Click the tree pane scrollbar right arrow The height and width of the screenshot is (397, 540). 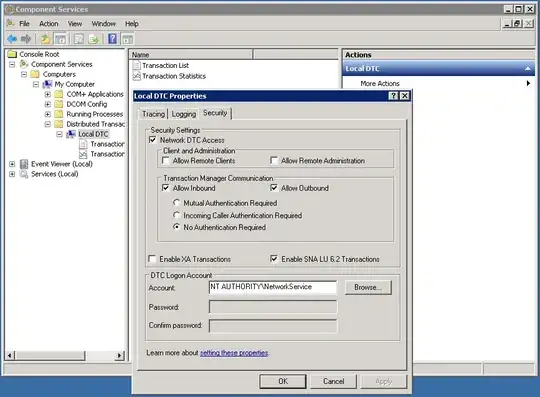[x=120, y=355]
